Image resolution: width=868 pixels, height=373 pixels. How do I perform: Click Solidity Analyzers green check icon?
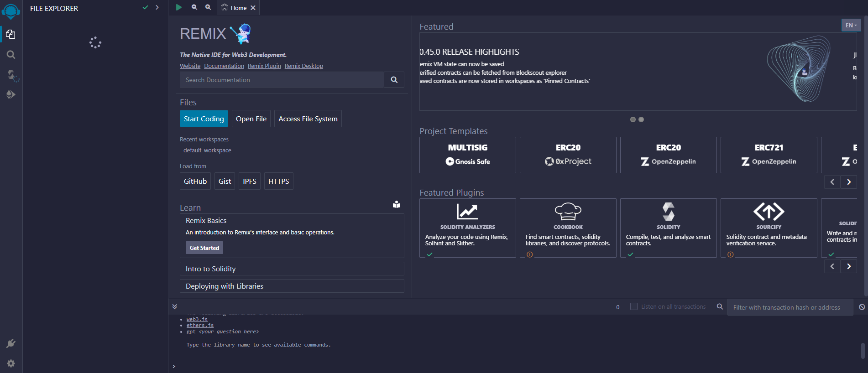click(x=429, y=254)
